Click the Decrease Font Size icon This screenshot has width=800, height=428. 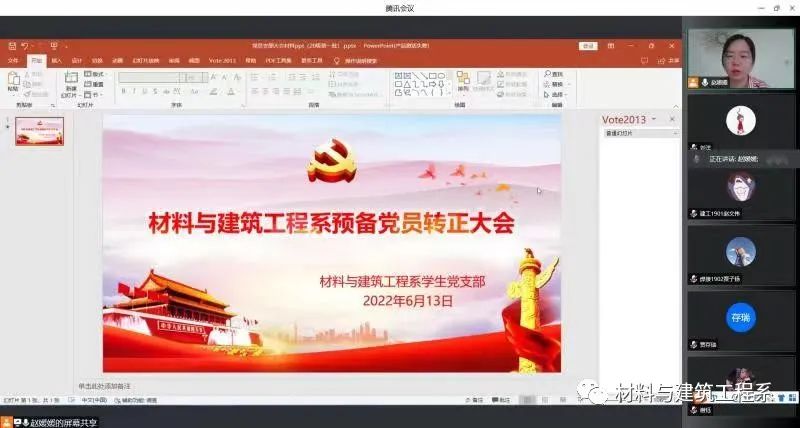pyautogui.click(x=225, y=78)
